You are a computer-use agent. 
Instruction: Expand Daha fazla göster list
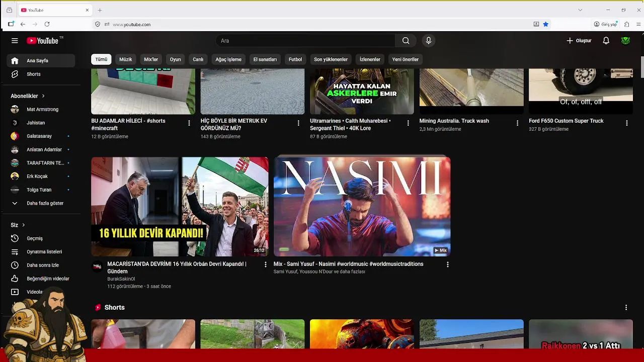tap(41, 203)
